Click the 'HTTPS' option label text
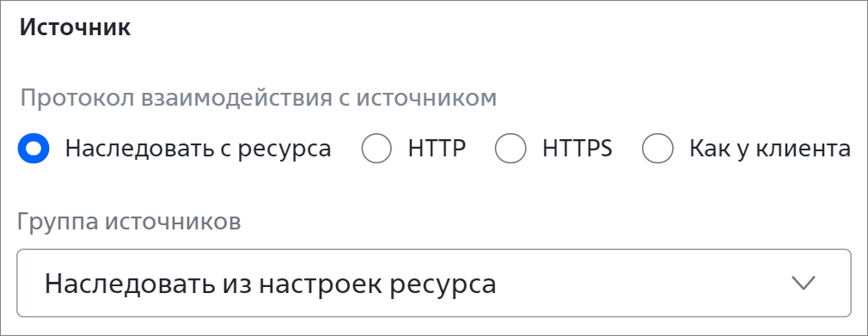 [x=578, y=149]
